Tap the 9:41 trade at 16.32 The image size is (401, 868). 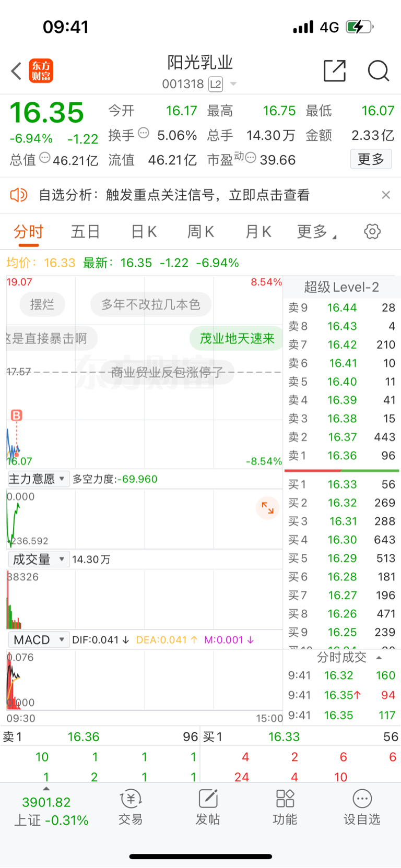pos(341,675)
